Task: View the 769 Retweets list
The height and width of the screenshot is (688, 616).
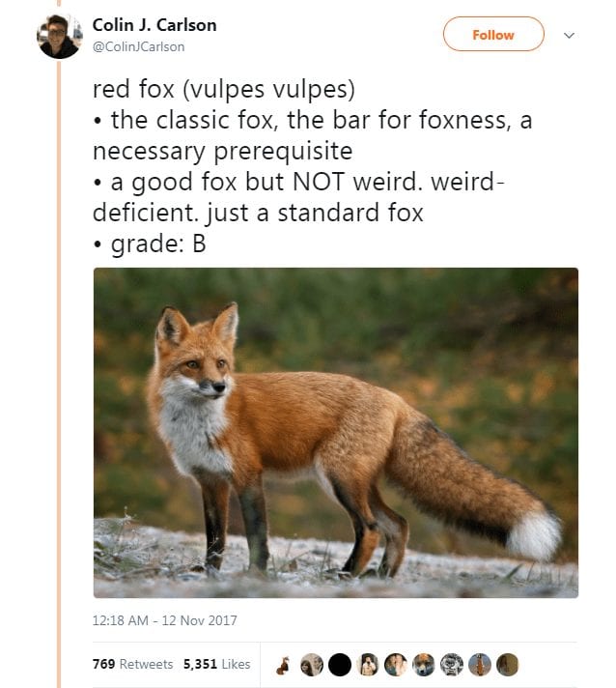Action: pyautogui.click(x=133, y=664)
